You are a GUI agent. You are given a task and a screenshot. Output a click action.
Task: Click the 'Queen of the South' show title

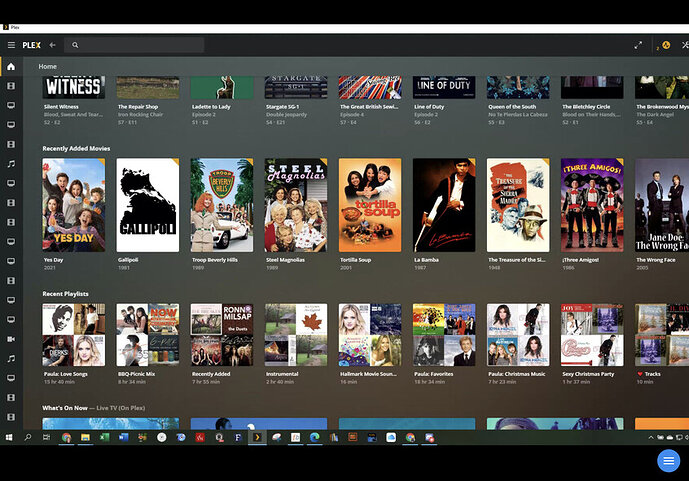(x=512, y=106)
